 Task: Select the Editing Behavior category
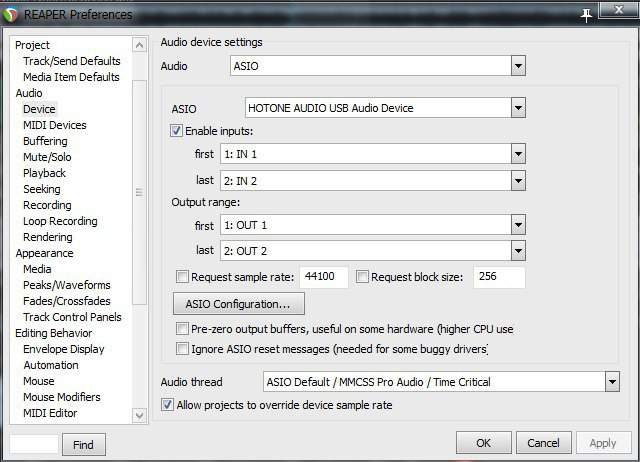(x=53, y=333)
